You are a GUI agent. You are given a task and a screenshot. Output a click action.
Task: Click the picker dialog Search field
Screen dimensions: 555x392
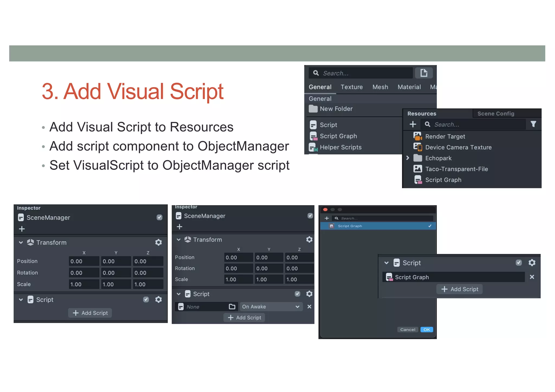382,218
